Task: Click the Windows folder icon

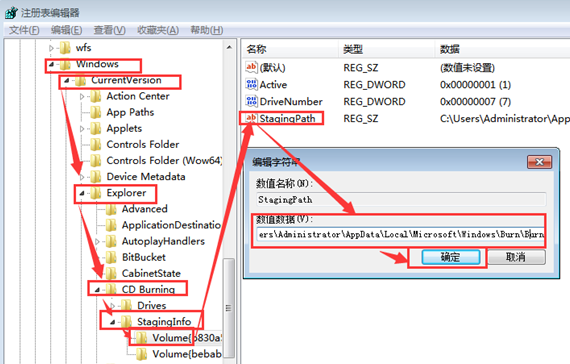Action: click(65, 64)
